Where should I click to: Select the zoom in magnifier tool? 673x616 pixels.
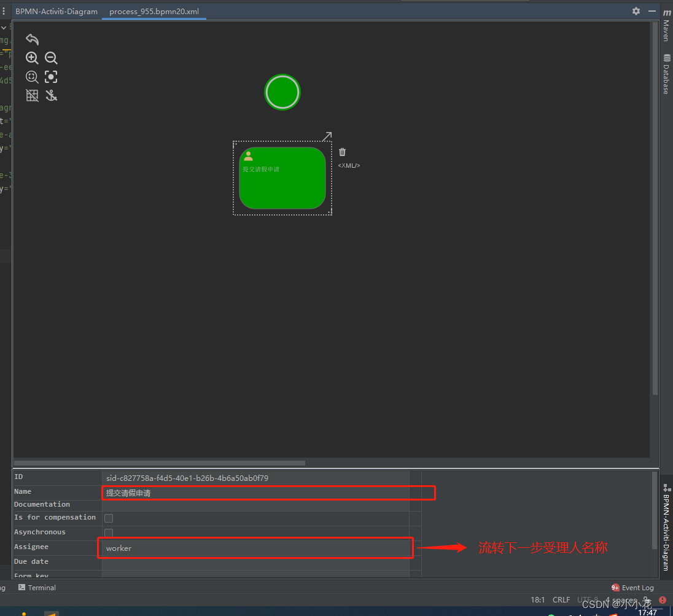click(x=31, y=58)
